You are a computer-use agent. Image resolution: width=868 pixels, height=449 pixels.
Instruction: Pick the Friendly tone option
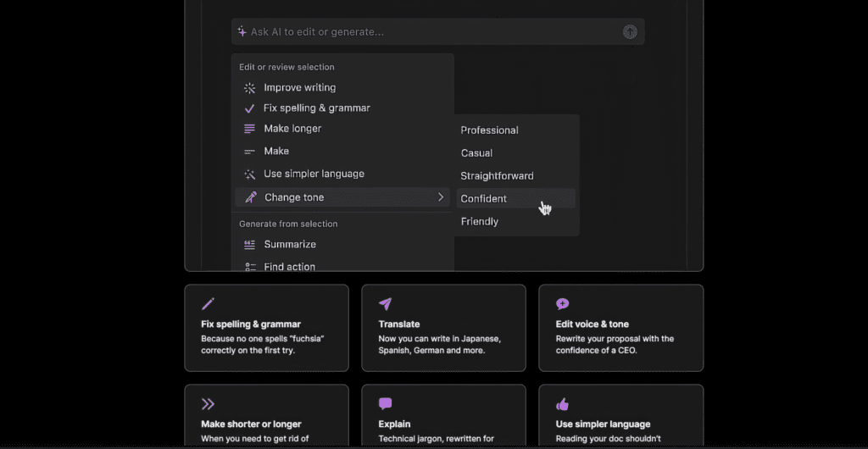[480, 222]
